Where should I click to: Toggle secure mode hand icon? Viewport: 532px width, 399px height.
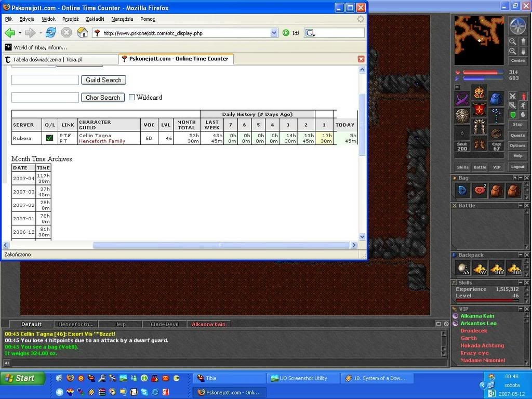[523, 115]
